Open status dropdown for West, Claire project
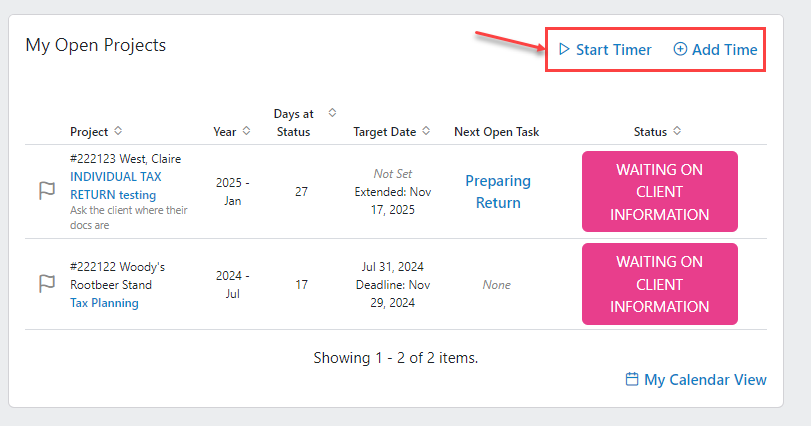The image size is (811, 426). [659, 191]
